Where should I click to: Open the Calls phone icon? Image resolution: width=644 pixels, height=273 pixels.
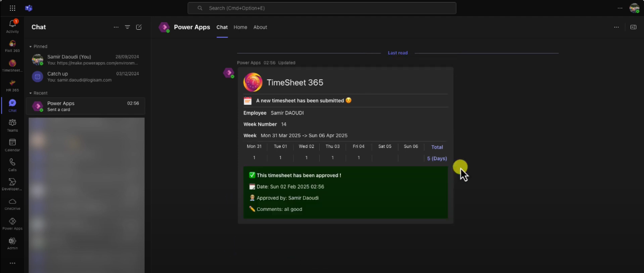point(12,165)
